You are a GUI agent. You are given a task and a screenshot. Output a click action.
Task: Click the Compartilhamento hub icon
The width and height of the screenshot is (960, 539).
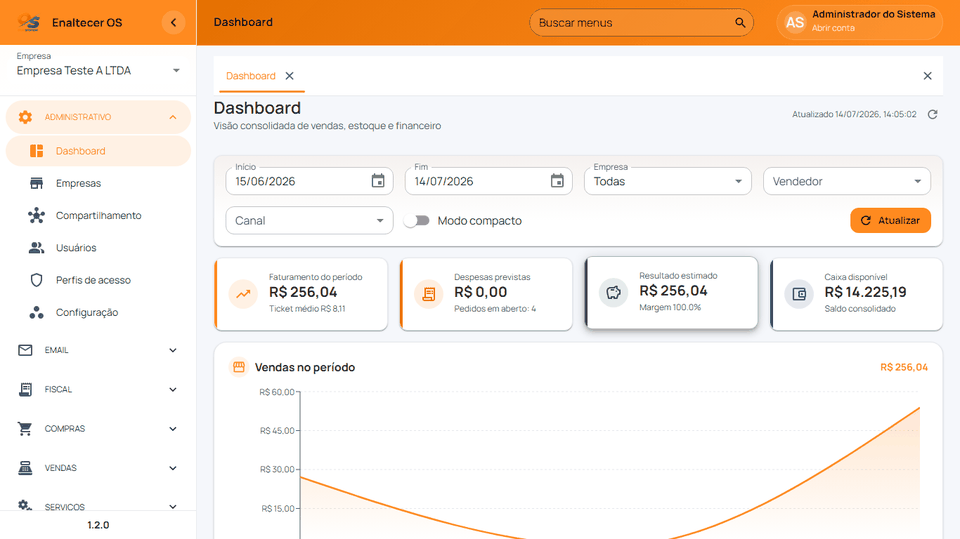coord(37,216)
